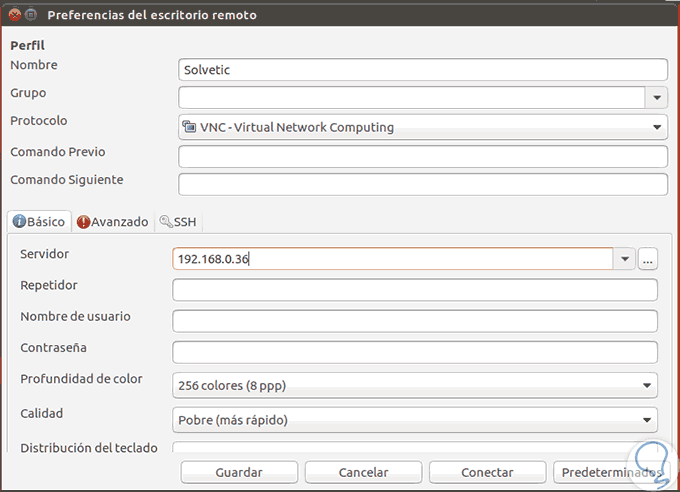This screenshot has width=680, height=492.
Task: Focus the Comando Previo input field
Action: [x=422, y=157]
